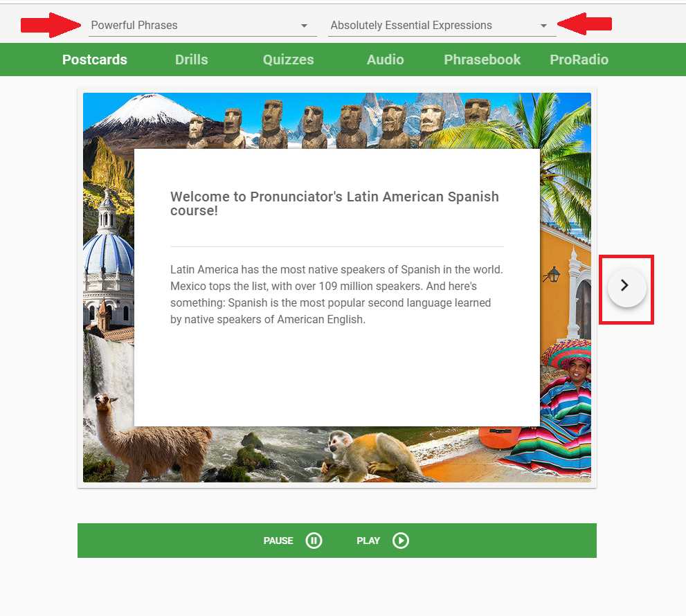Select the Audio tab
The width and height of the screenshot is (686, 616).
pyautogui.click(x=386, y=60)
